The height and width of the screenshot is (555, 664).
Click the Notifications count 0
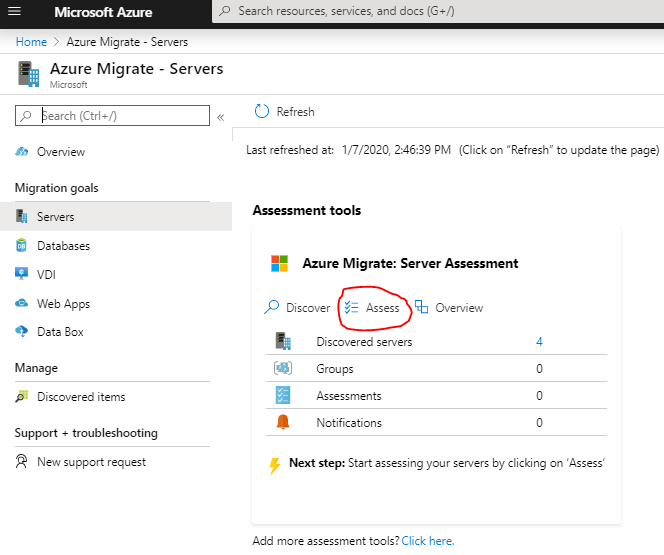pos(539,423)
